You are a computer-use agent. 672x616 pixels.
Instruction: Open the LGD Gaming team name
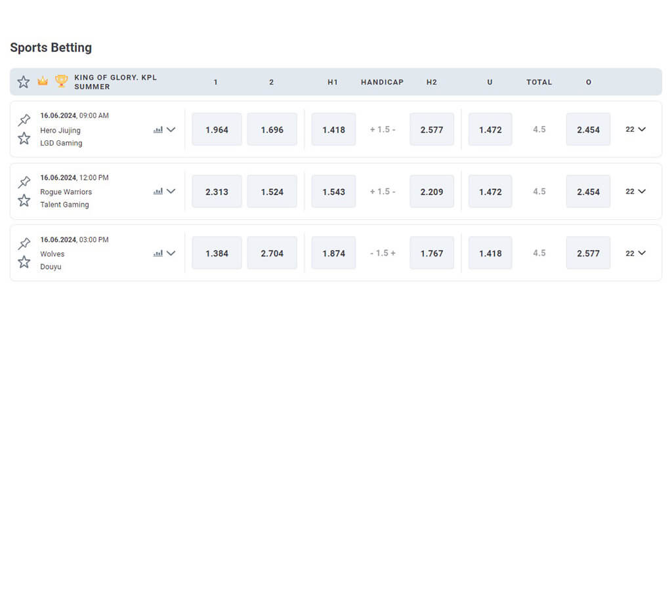(61, 143)
